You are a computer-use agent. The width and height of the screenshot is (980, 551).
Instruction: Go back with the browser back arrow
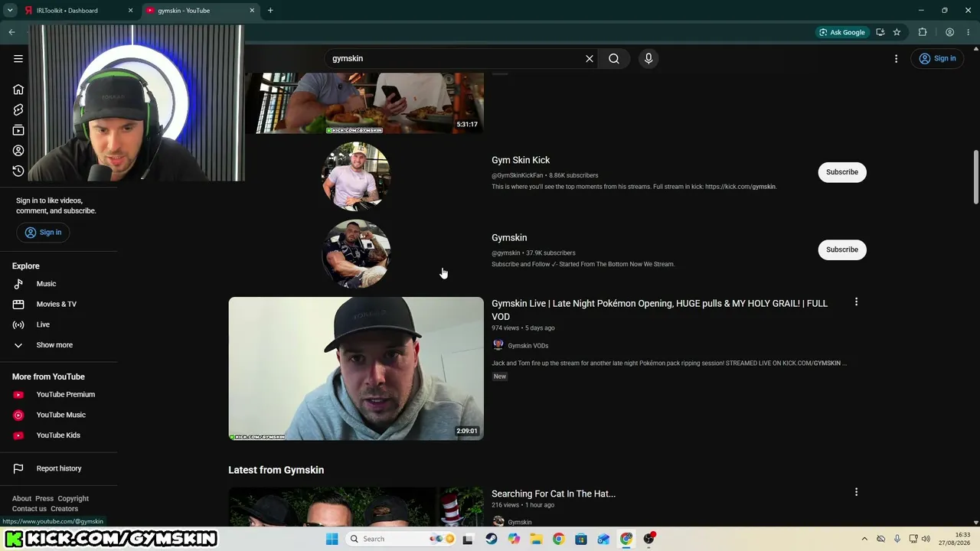click(x=11, y=32)
